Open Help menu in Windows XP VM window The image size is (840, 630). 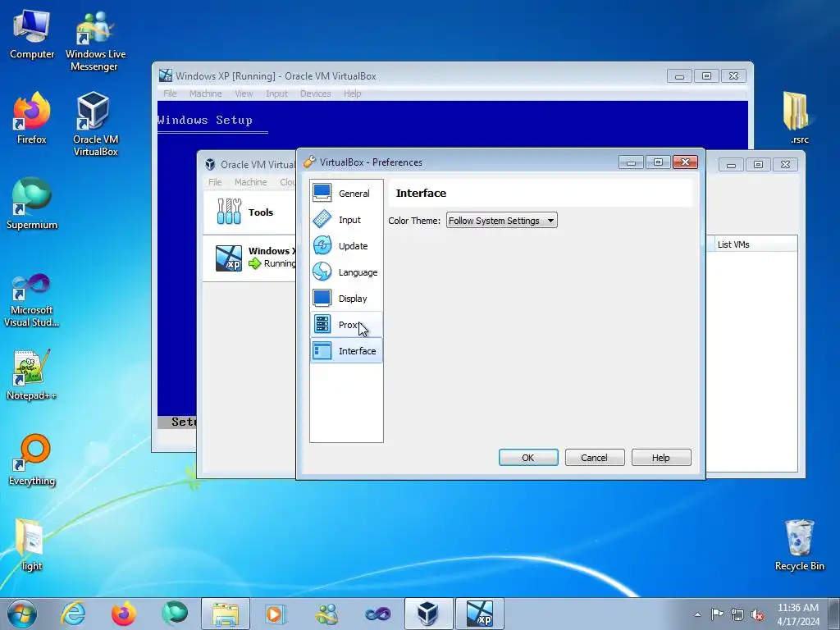(352, 94)
